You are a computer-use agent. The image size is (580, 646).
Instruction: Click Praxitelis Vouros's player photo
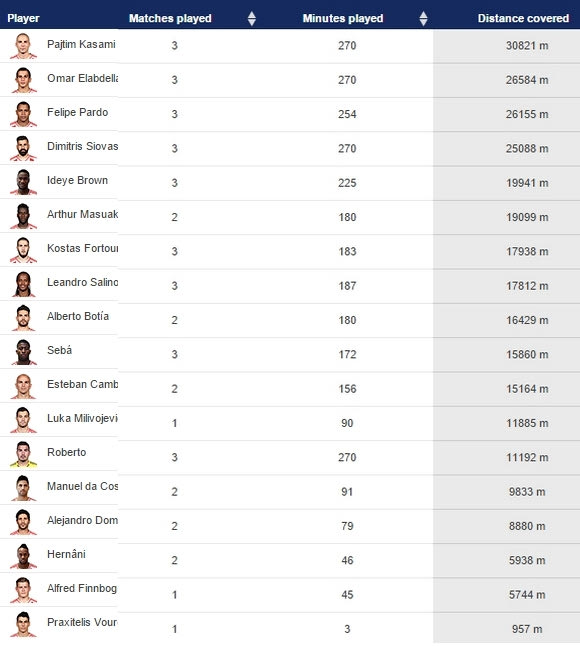point(23,624)
